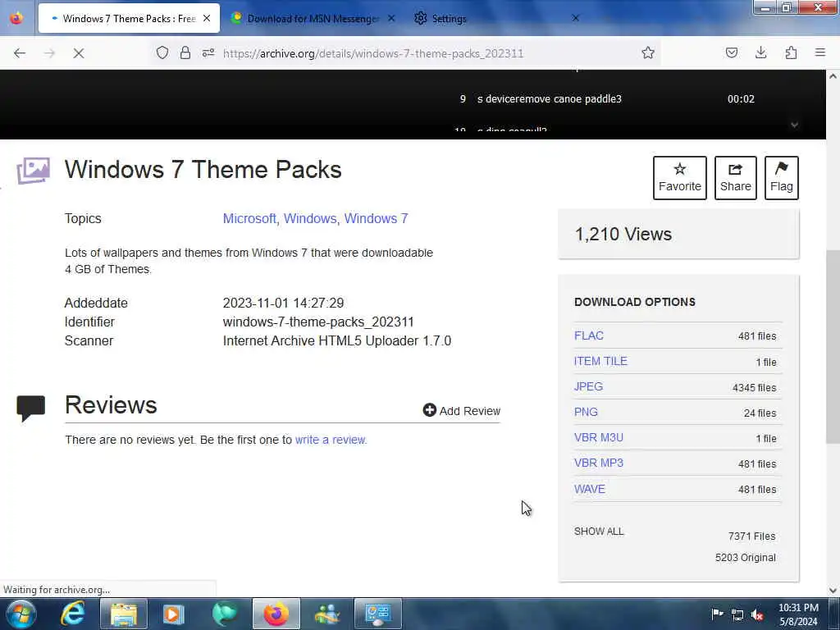Viewport: 840px width, 630px height.
Task: Select the Windows 7 Theme Packs tab
Action: tap(129, 18)
